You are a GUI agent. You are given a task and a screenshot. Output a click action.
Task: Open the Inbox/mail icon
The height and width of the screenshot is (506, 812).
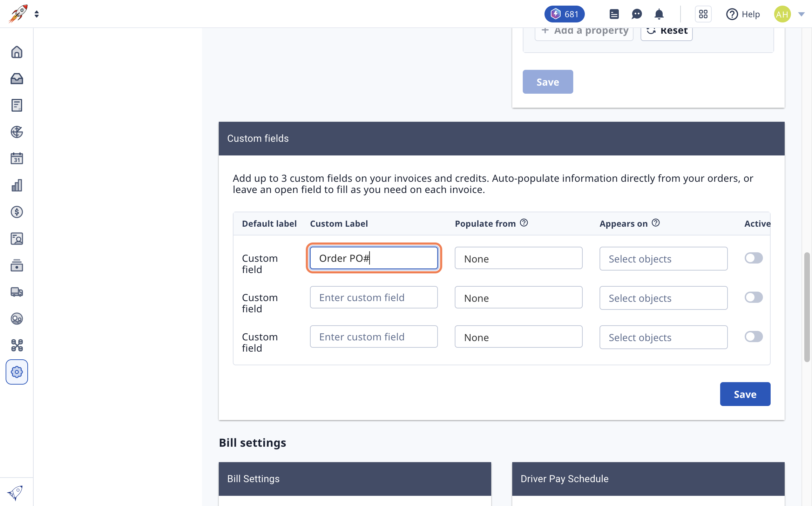point(17,79)
